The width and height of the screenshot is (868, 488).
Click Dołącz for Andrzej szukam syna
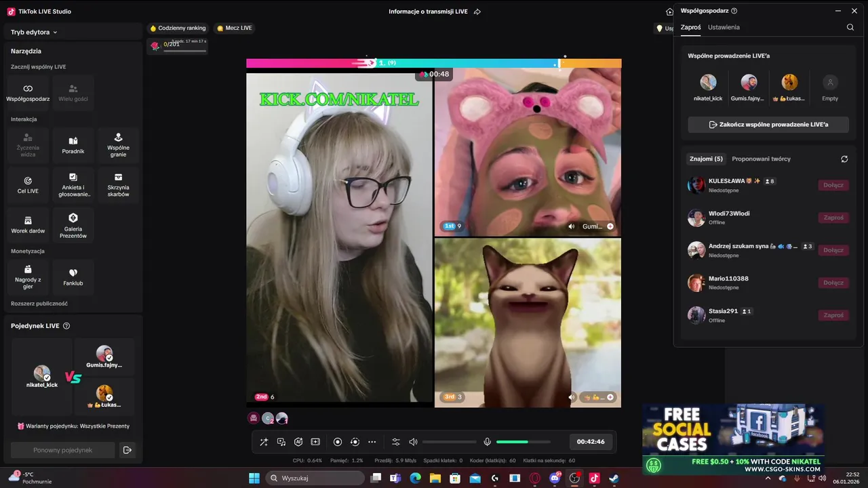coord(833,250)
